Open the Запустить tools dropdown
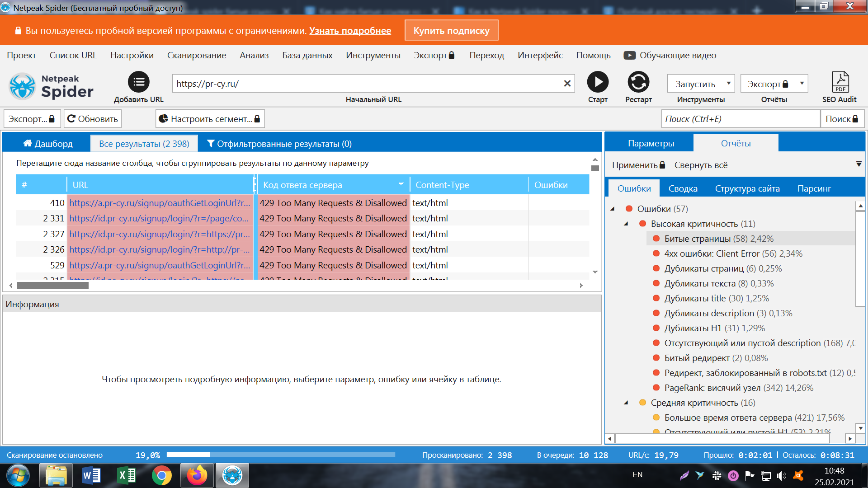 701,84
